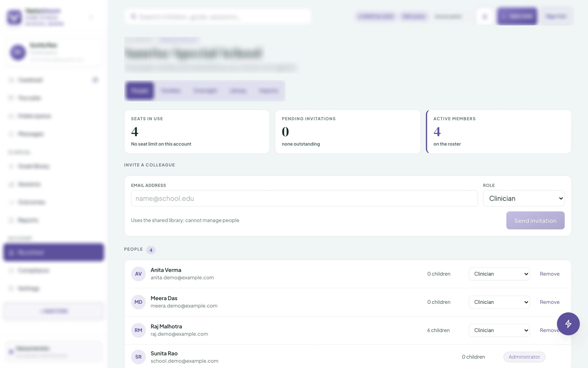
Task: Open the Role dropdown in the invite form
Action: pos(524,198)
